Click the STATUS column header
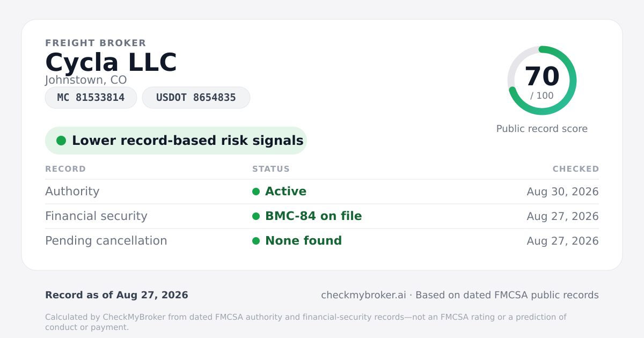Viewport: 644px width, 338px height. (x=271, y=169)
